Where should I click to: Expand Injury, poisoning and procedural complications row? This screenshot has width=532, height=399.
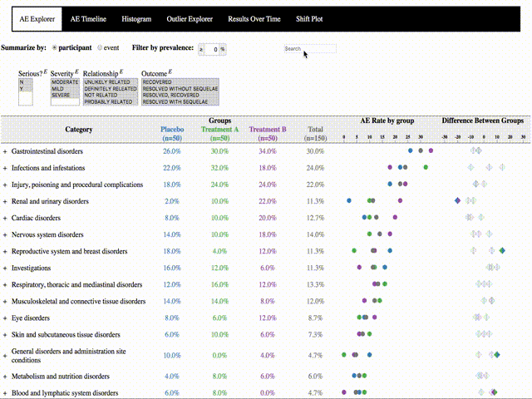pos(5,185)
